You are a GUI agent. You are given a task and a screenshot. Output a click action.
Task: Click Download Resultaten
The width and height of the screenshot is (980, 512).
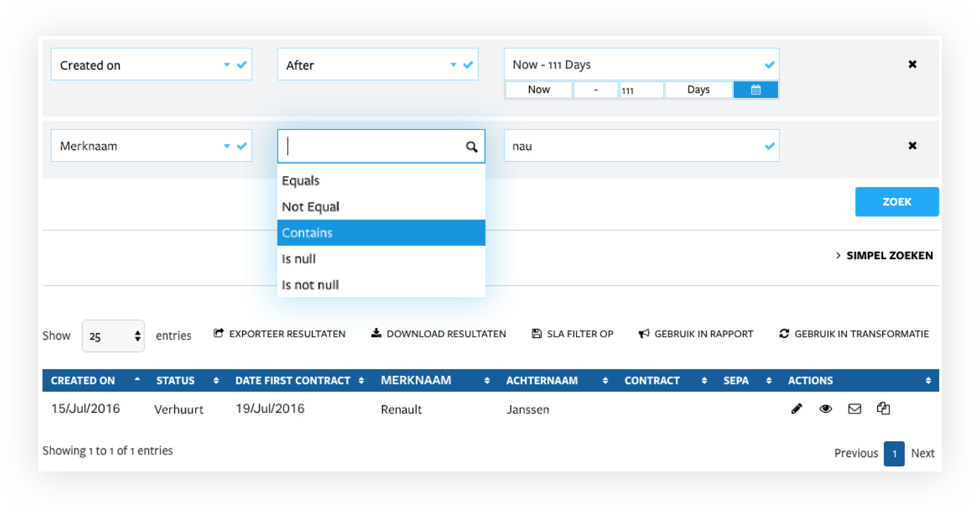438,334
